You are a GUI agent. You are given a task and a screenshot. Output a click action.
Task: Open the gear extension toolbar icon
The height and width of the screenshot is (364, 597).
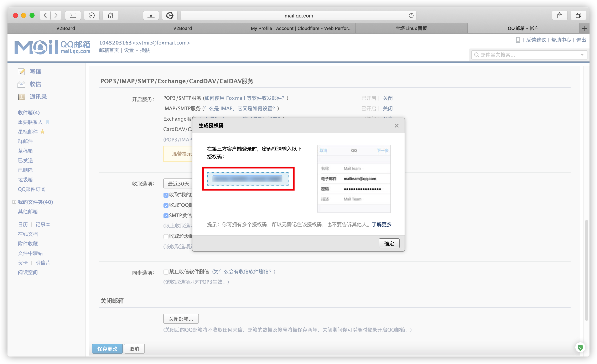point(170,16)
